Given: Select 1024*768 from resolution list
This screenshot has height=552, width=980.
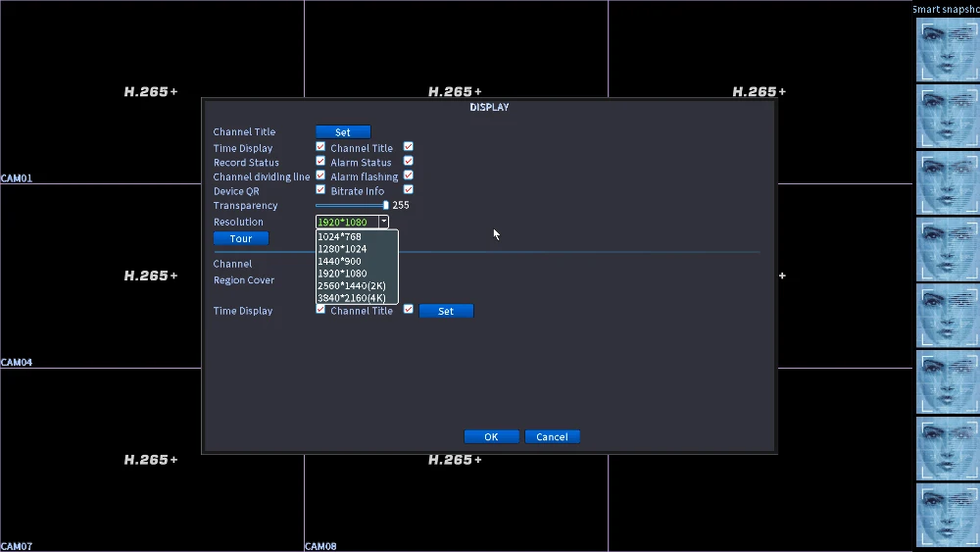Looking at the screenshot, I should coord(357,236).
